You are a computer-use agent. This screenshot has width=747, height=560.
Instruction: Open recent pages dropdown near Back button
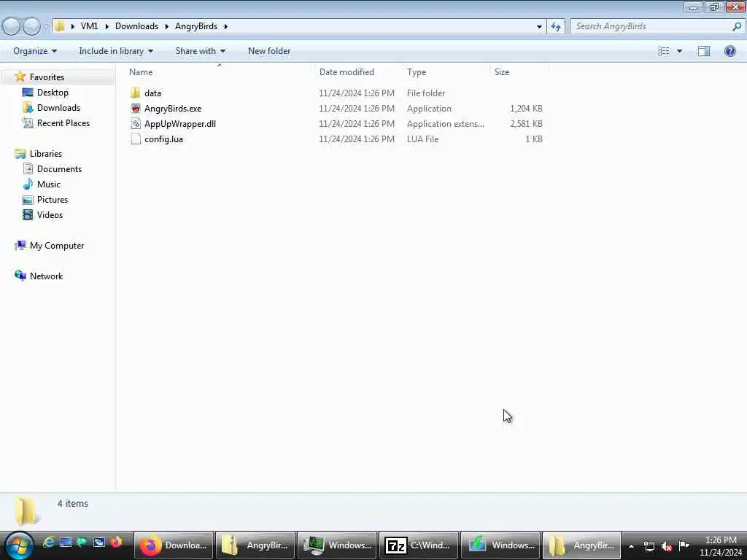point(47,27)
